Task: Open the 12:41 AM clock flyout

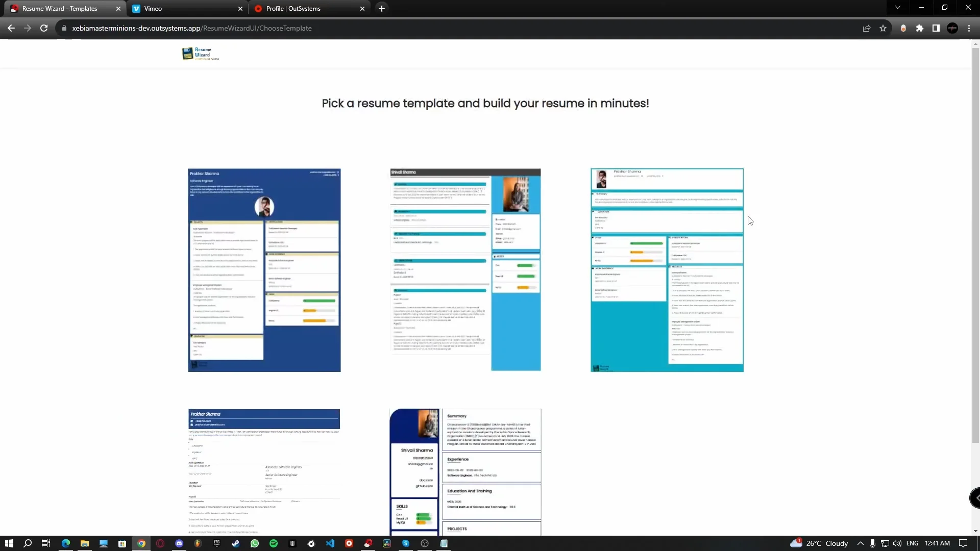Action: click(x=937, y=543)
